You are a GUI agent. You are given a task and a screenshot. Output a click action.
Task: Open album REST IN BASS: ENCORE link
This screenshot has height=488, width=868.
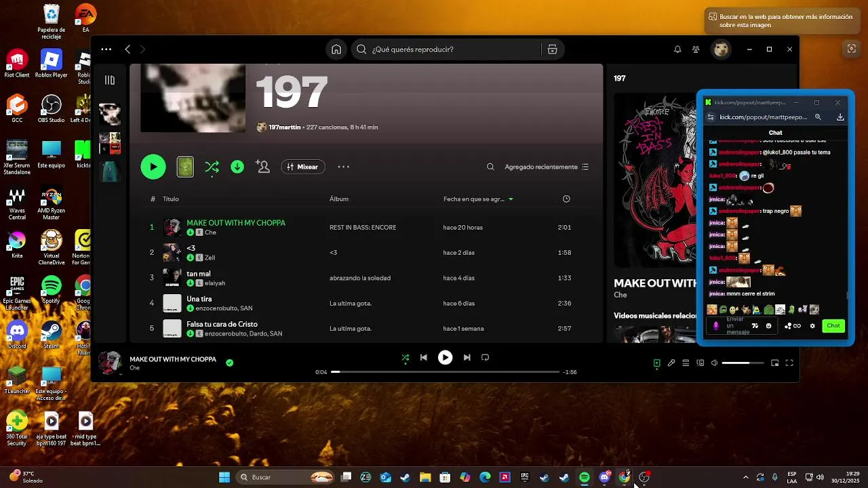(363, 228)
